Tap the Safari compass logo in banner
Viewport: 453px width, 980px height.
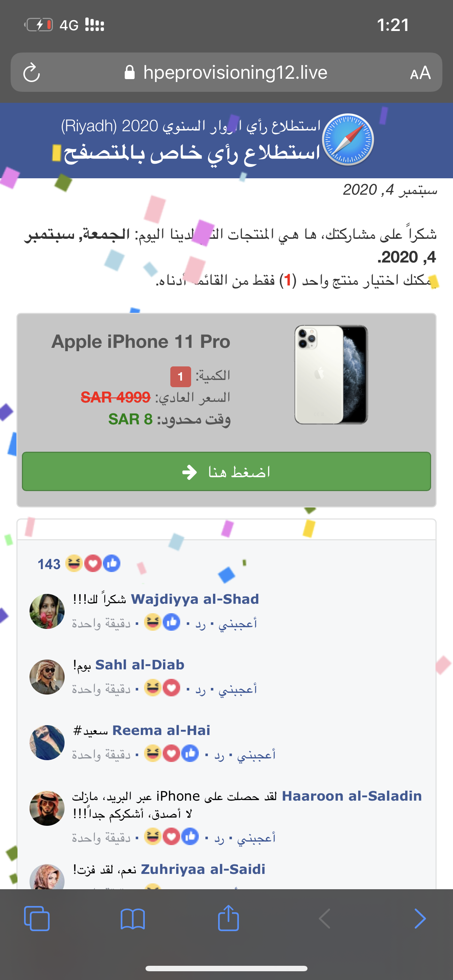tap(348, 140)
